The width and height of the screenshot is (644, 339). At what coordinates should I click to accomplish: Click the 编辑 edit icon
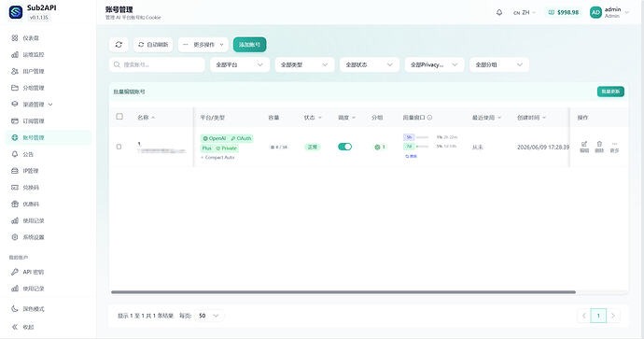pyautogui.click(x=584, y=147)
